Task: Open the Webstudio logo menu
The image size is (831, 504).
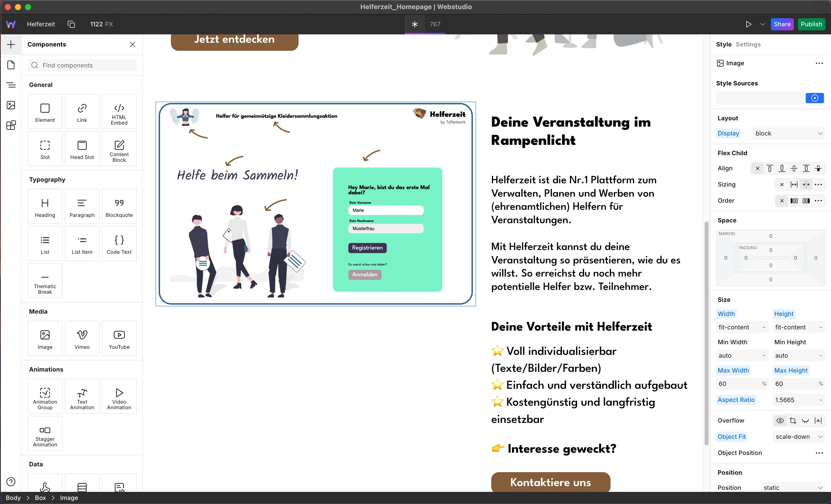Action: click(11, 24)
